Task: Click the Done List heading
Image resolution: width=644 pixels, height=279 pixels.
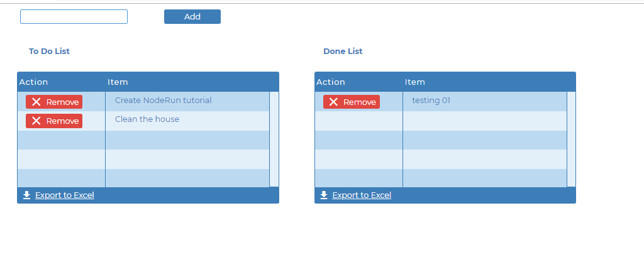Action: coord(343,52)
